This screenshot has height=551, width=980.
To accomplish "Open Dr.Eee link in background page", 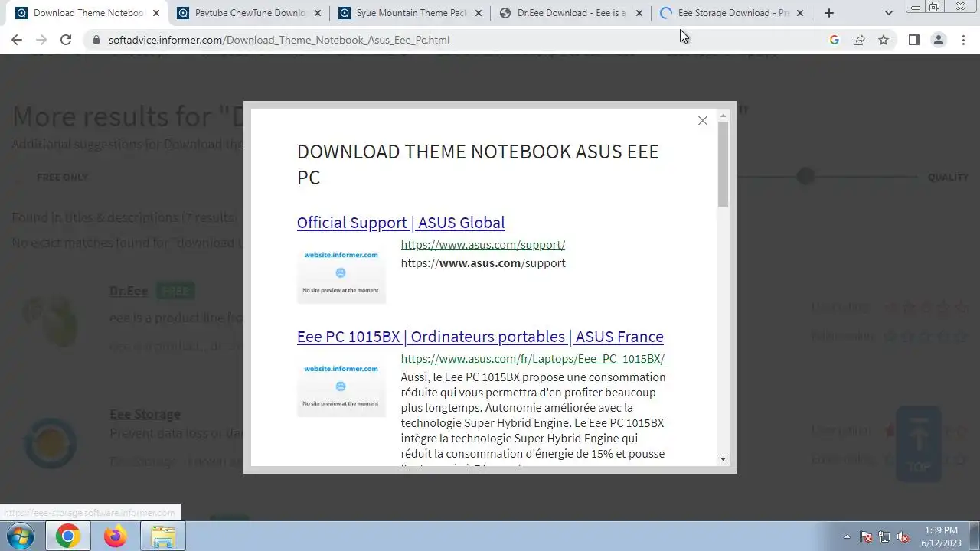I will click(129, 291).
